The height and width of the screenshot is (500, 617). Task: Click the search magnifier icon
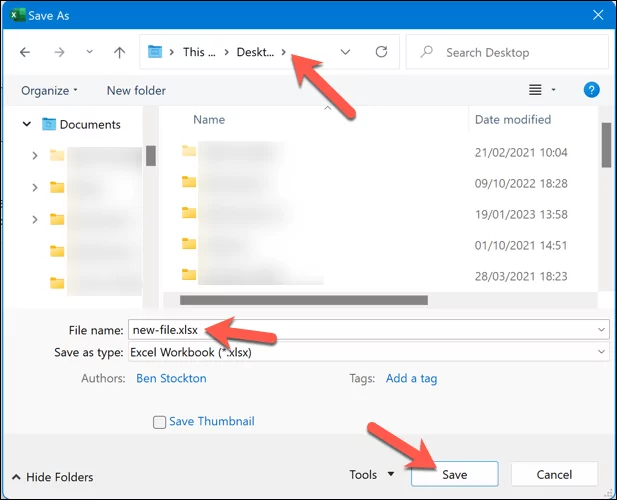click(x=426, y=52)
